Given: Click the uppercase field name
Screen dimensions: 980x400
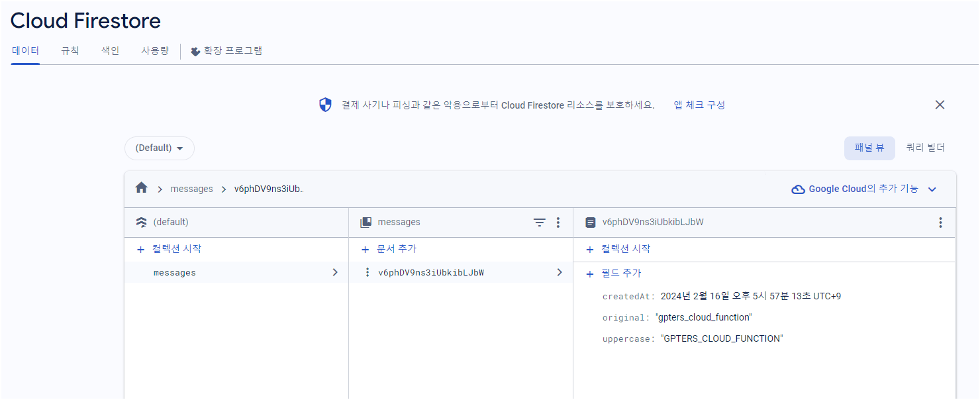Looking at the screenshot, I should (x=628, y=338).
